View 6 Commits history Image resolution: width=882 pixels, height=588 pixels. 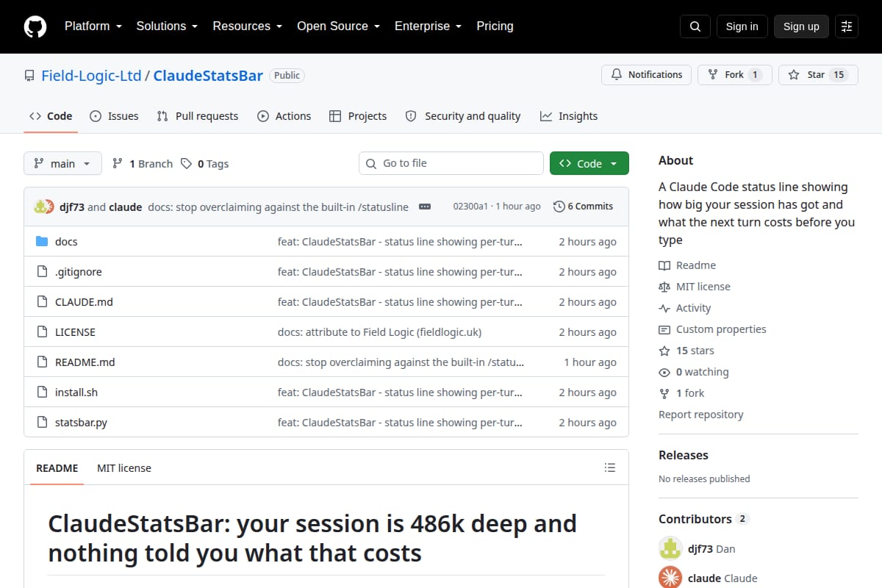pyautogui.click(x=583, y=207)
